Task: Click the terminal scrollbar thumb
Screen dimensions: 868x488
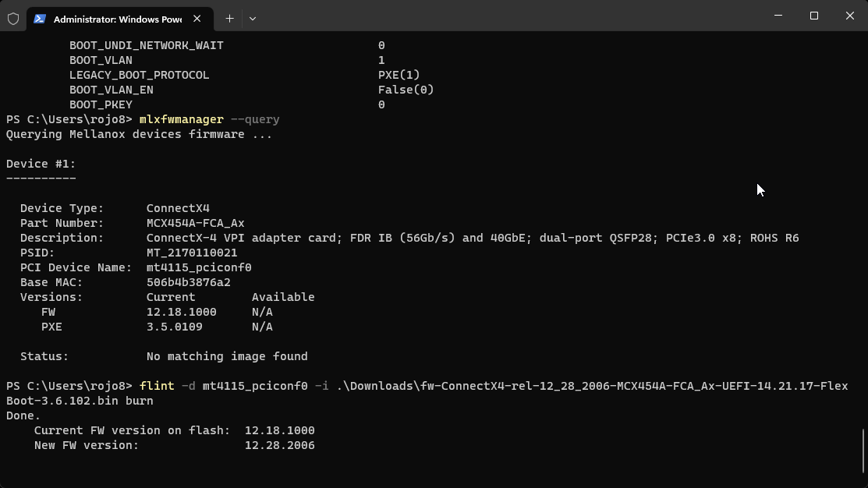Action: (863, 451)
